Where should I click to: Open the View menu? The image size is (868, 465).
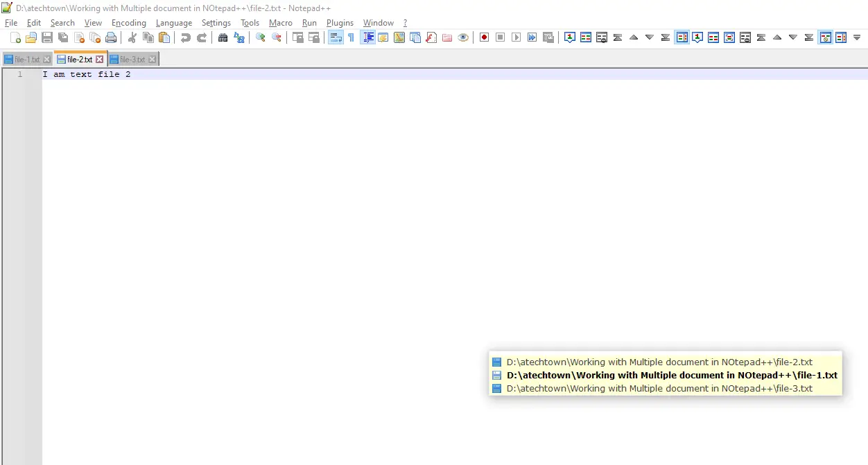pos(93,23)
